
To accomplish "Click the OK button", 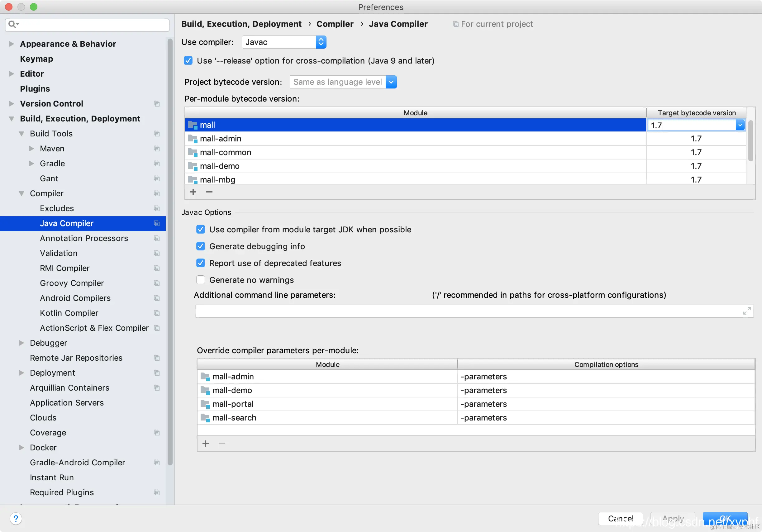I will pyautogui.click(x=725, y=518).
